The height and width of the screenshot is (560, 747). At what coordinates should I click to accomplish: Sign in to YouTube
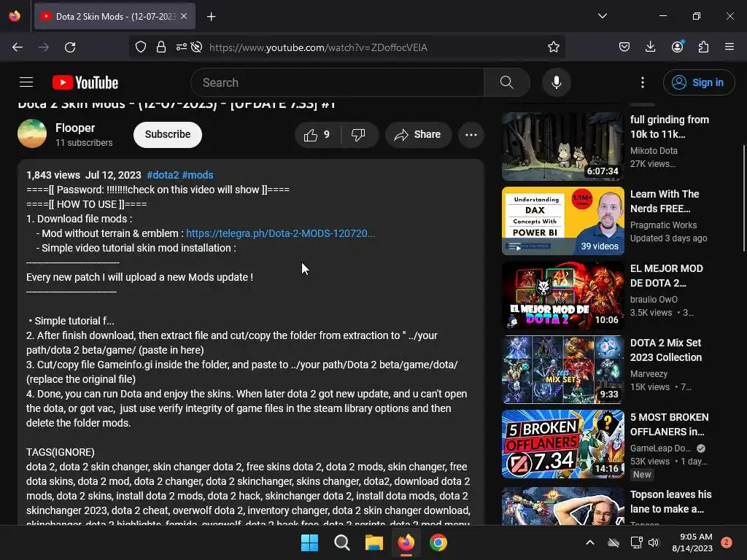(698, 82)
